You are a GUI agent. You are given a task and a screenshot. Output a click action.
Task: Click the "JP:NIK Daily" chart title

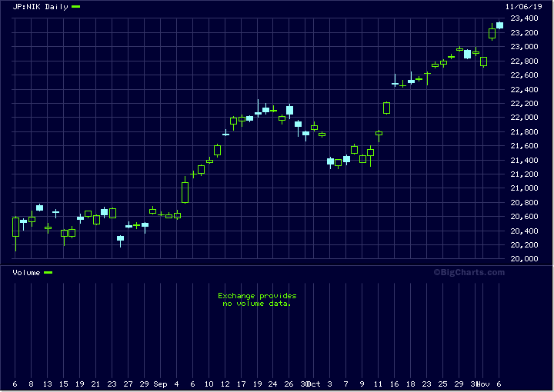point(40,7)
